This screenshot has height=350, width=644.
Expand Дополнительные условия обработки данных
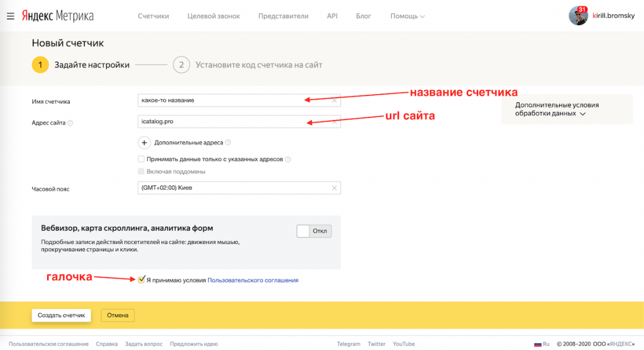pos(556,110)
